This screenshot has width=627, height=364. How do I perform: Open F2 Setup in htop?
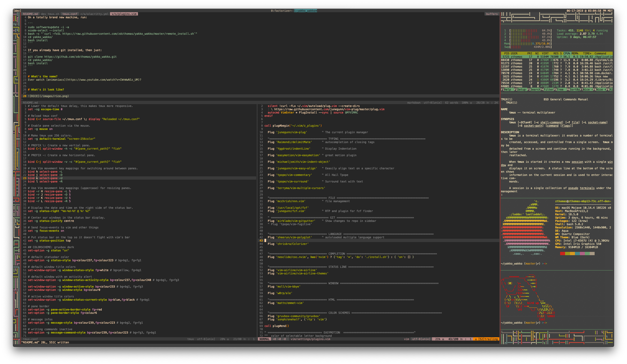click(521, 90)
